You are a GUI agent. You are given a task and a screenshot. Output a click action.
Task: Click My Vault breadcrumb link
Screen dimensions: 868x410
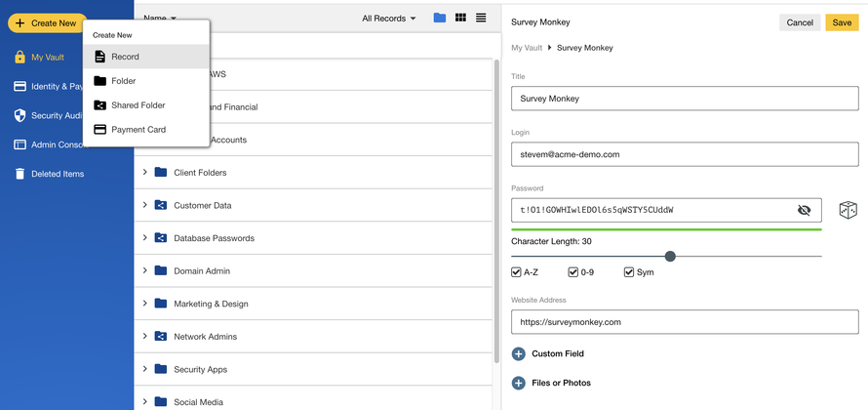pyautogui.click(x=527, y=48)
